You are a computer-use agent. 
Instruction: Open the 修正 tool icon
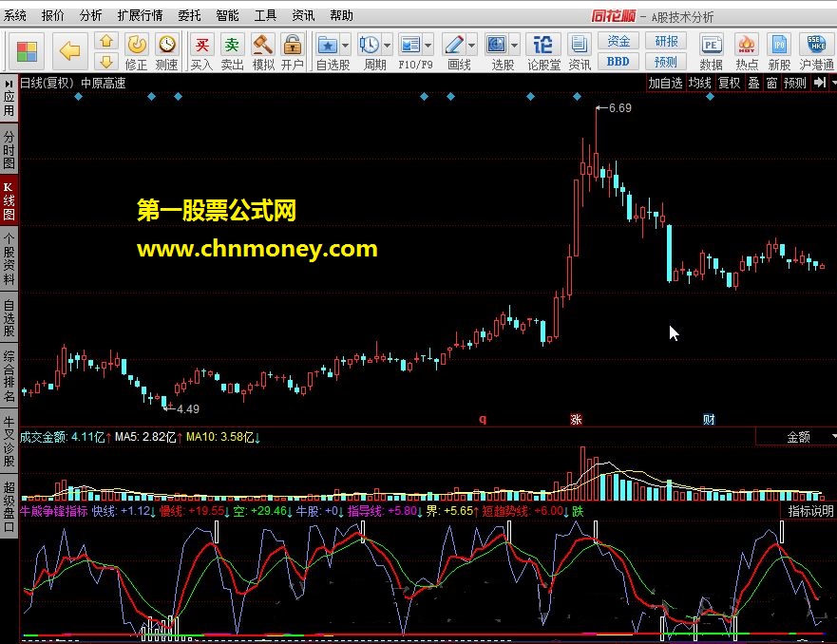(x=137, y=45)
